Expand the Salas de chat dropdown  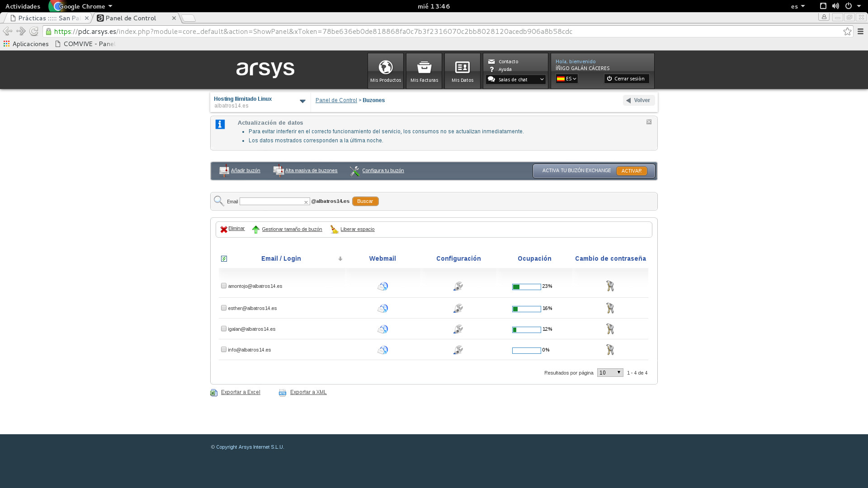click(516, 80)
